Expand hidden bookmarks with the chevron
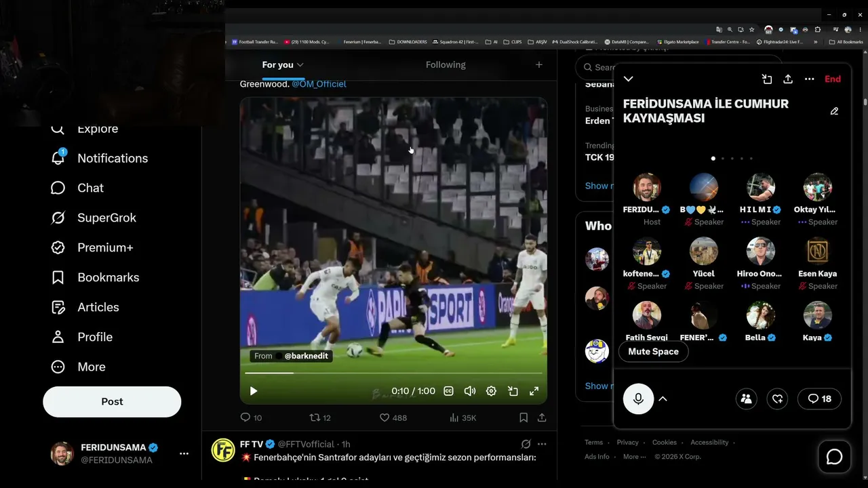 [x=814, y=42]
